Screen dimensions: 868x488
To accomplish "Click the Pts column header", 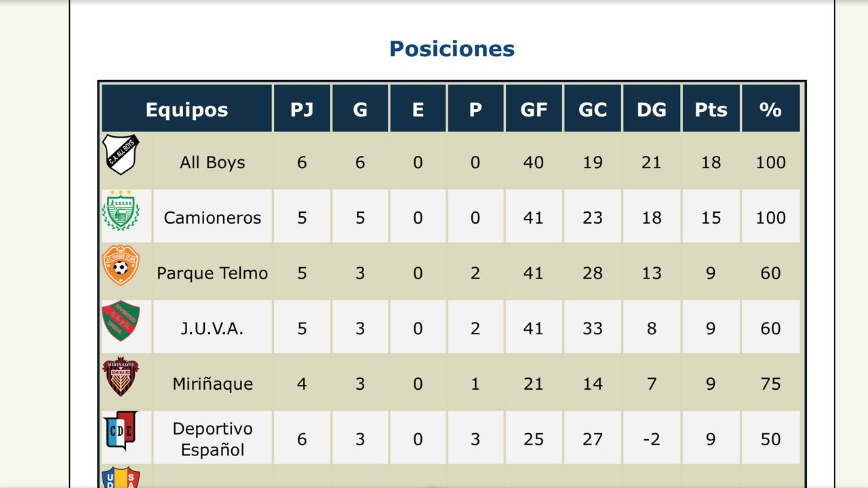I will click(x=711, y=110).
